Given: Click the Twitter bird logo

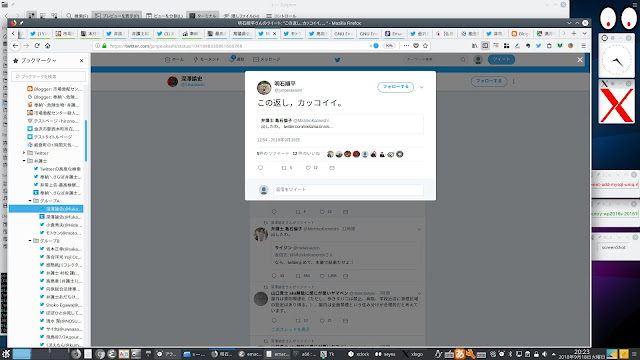Looking at the screenshot, I should click(x=338, y=60).
